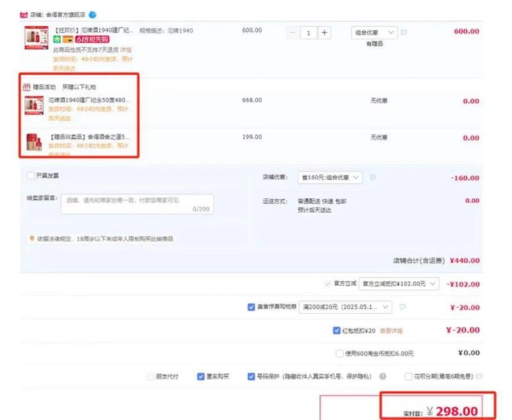Check the 开具发票 invoice checkbox
The width and height of the screenshot is (512, 420).
31,176
